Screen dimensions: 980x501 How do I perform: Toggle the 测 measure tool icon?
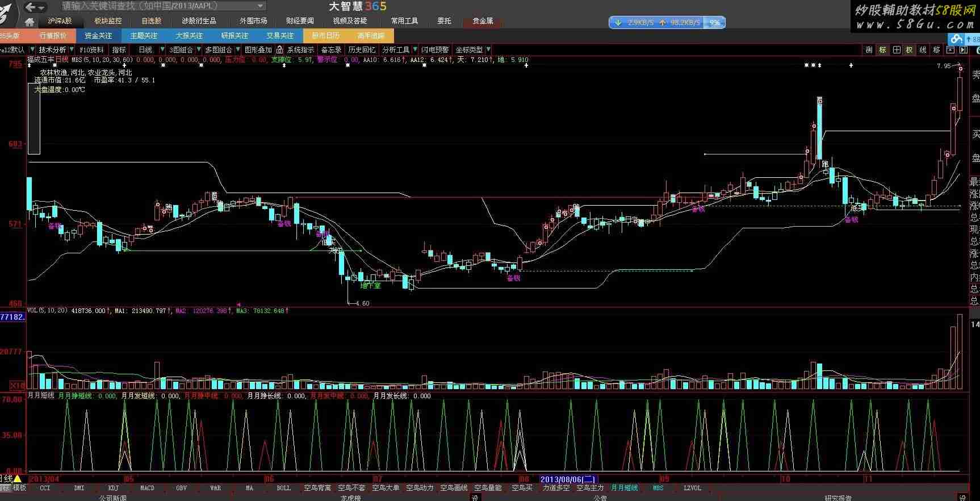(x=869, y=50)
